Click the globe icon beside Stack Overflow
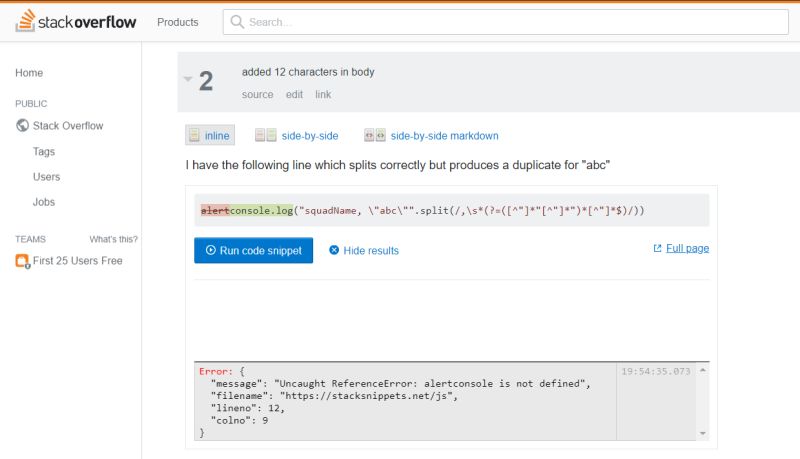The width and height of the screenshot is (800, 459). pyautogui.click(x=22, y=125)
